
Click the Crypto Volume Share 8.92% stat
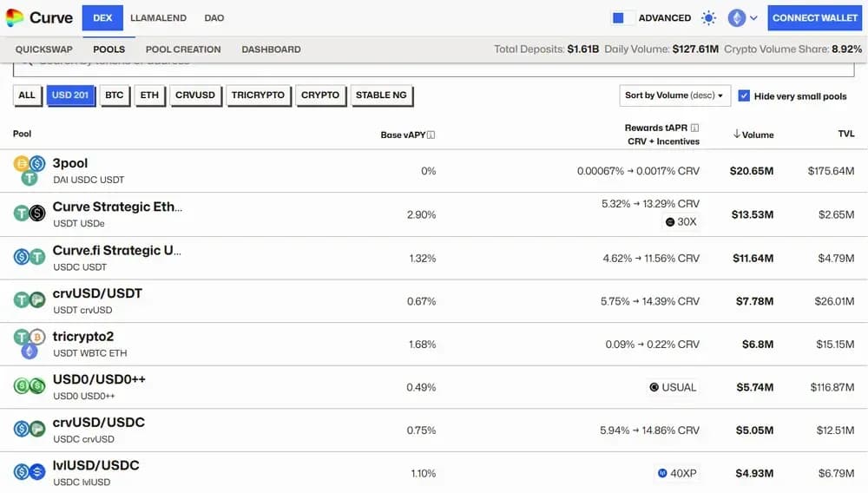(792, 49)
